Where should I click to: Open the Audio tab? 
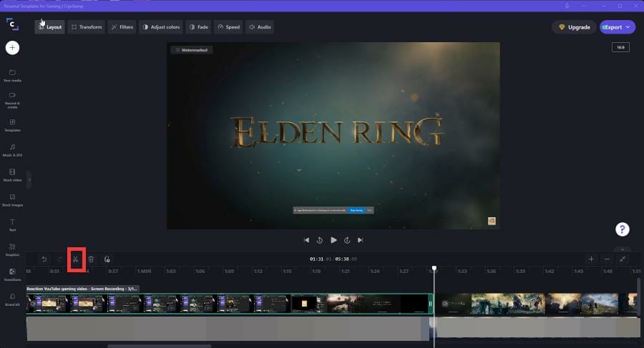pos(260,27)
